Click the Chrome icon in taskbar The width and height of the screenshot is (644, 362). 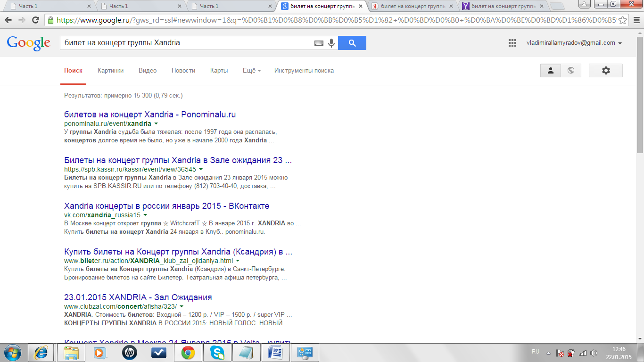click(188, 352)
